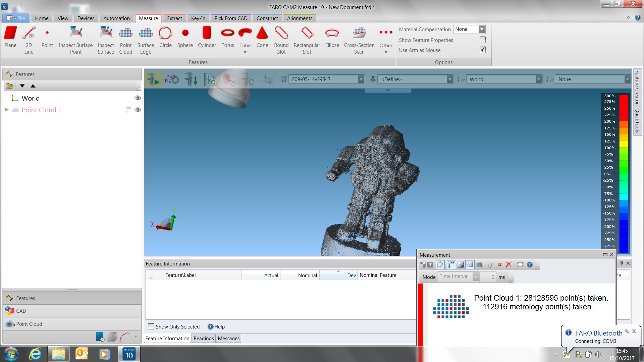The image size is (644, 362).
Task: Select the Point feature tool
Action: pos(47,37)
